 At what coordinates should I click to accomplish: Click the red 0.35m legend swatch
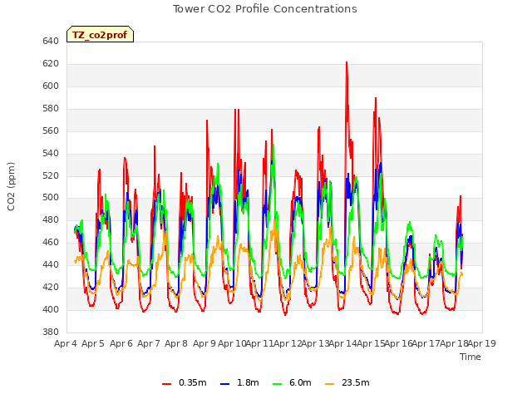tap(166, 384)
